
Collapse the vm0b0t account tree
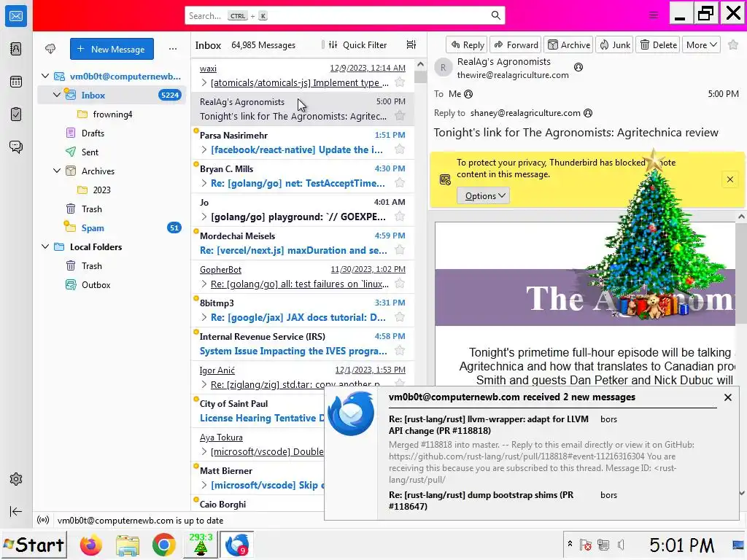click(x=45, y=76)
